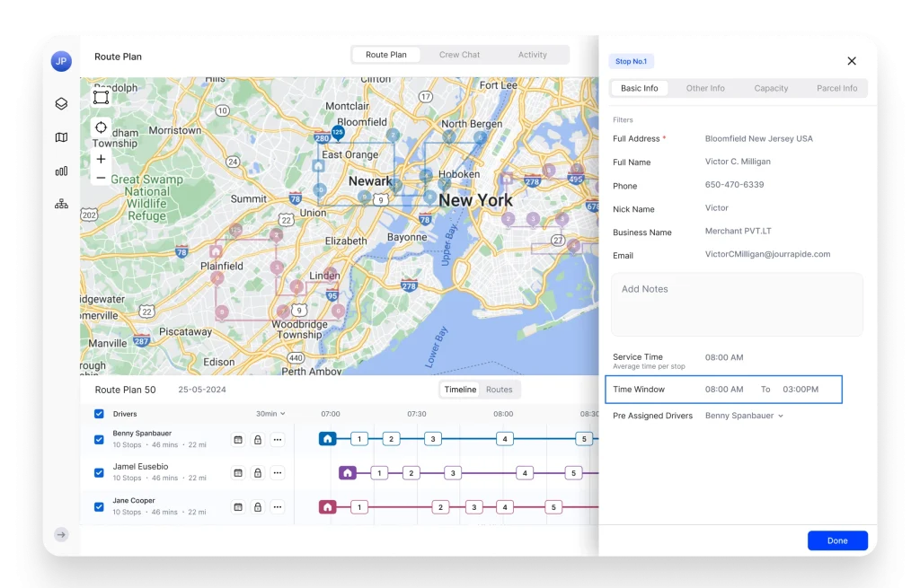The height and width of the screenshot is (588, 920).
Task: Zoom in using the map plus control
Action: click(x=101, y=159)
